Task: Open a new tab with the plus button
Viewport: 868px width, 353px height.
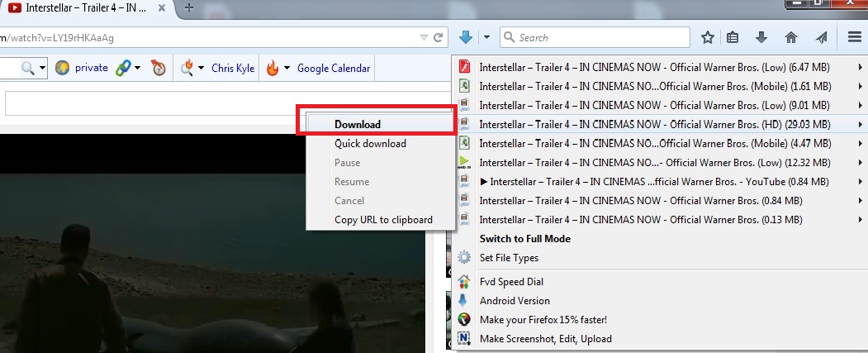Action: 189,7
